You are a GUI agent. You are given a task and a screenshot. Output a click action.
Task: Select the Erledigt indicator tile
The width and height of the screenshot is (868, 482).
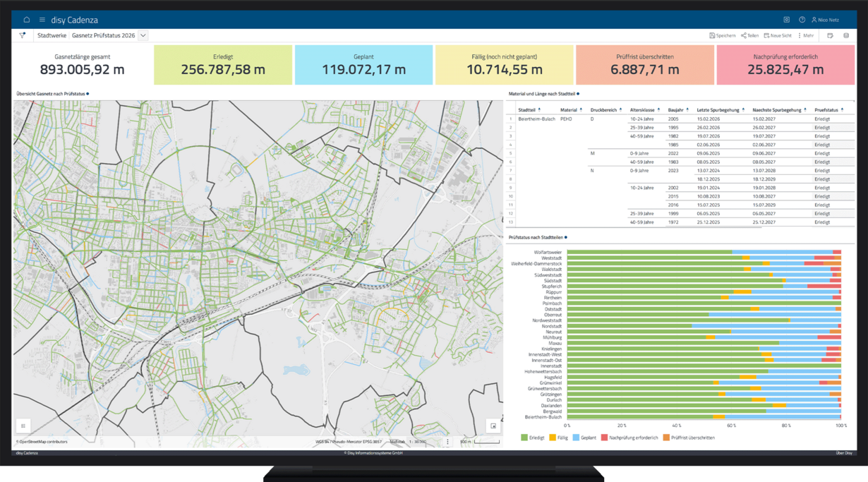(223, 65)
